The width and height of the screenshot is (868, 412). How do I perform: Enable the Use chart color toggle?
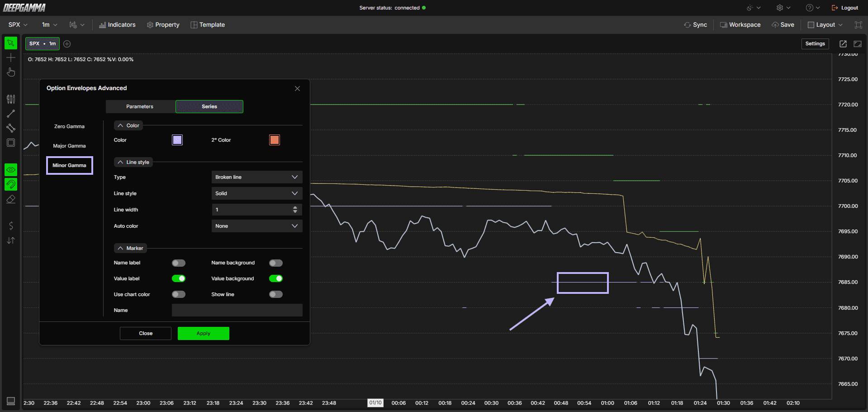[x=179, y=294]
